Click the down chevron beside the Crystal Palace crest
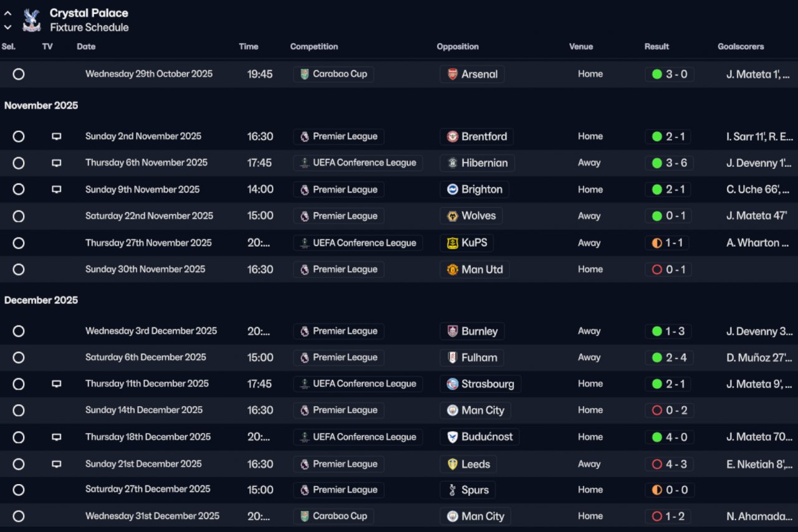The image size is (798, 532). 8,27
